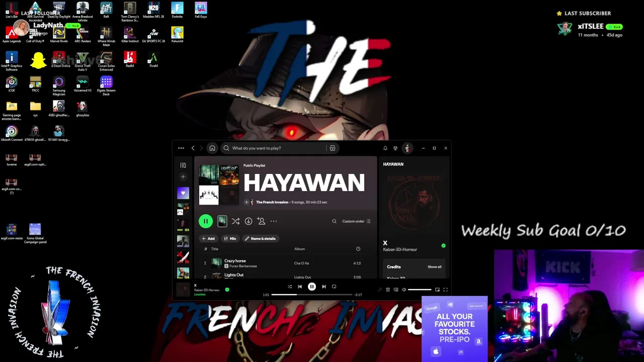644x362 pixels.
Task: Open the Friend Activity icon in Spotify
Action: (395, 148)
